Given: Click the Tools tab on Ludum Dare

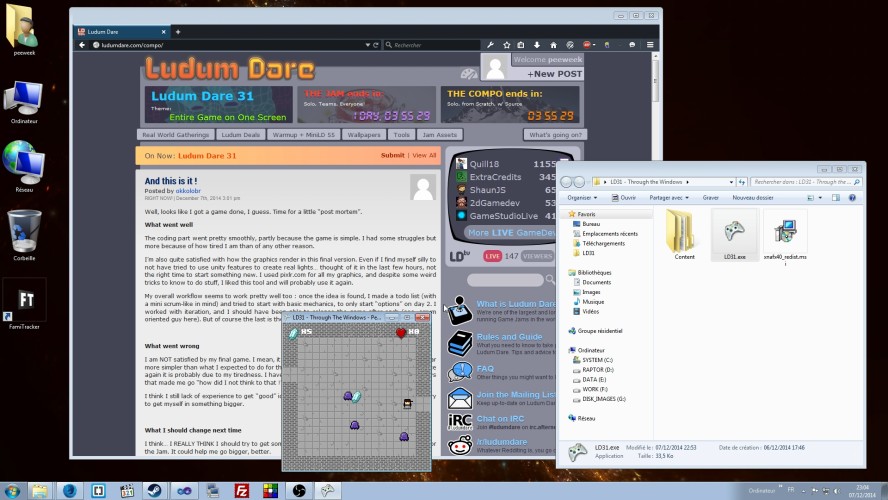Looking at the screenshot, I should point(402,135).
